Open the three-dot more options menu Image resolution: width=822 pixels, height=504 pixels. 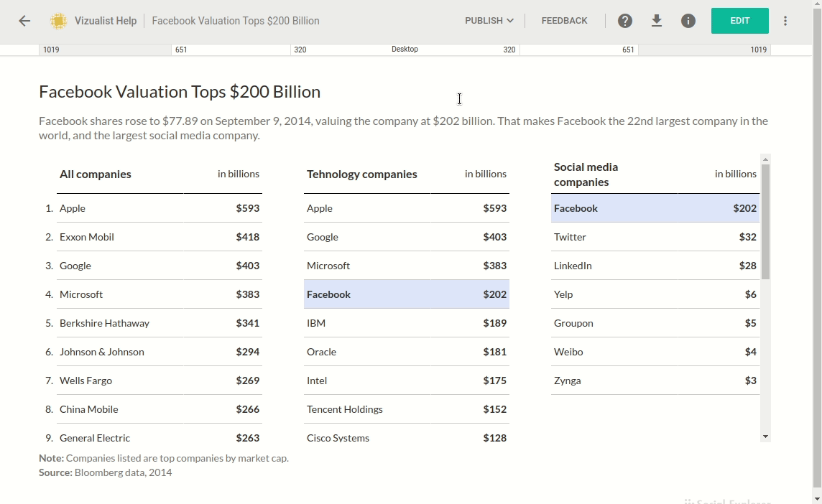coord(785,21)
